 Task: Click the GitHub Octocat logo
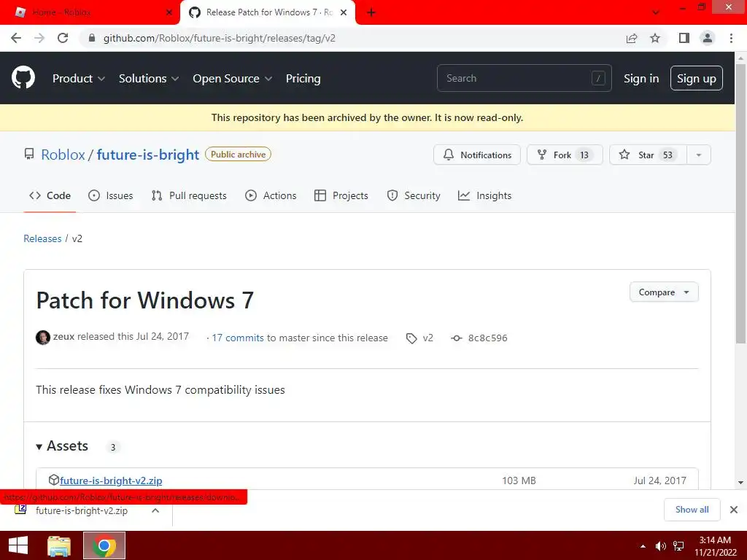(x=23, y=77)
